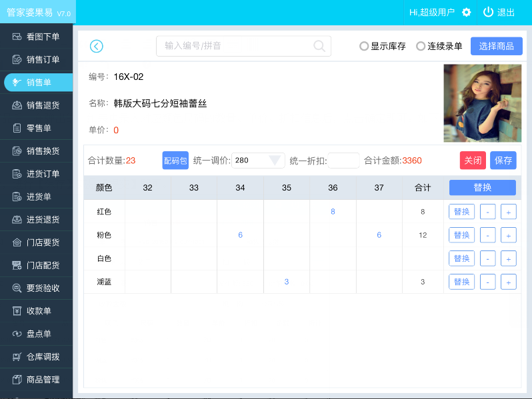The width and height of the screenshot is (532, 399).
Task: Click the 颜色 column header
Action: pyautogui.click(x=104, y=187)
